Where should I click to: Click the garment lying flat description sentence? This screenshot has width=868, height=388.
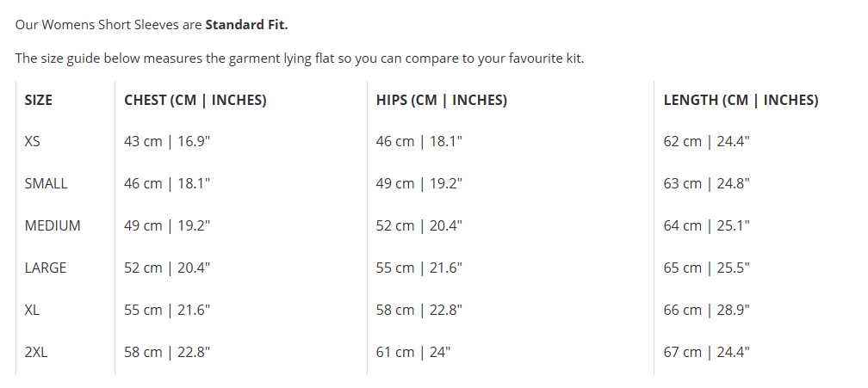click(300, 59)
